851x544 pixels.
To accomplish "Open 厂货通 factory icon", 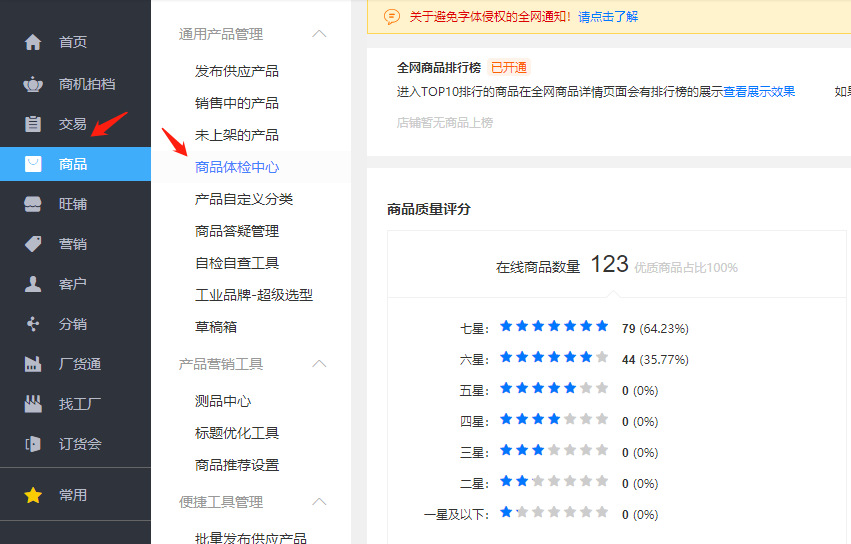I will [x=33, y=364].
